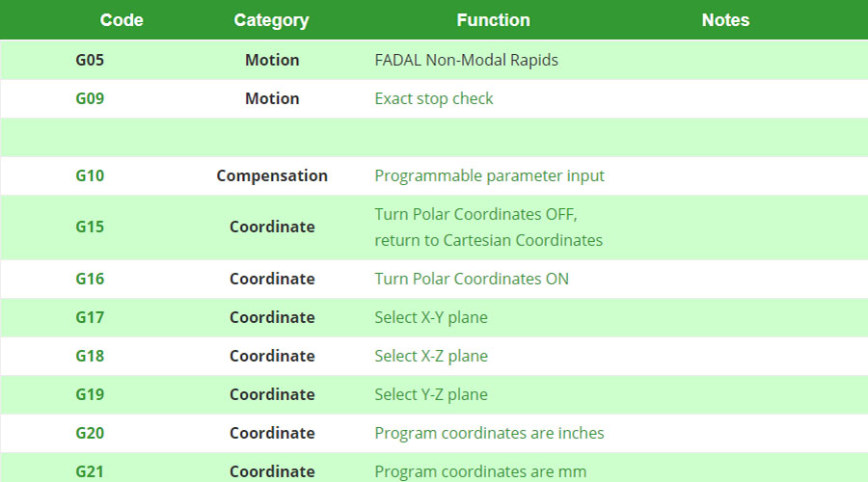Click the G18 code link
The image size is (868, 482).
point(90,356)
